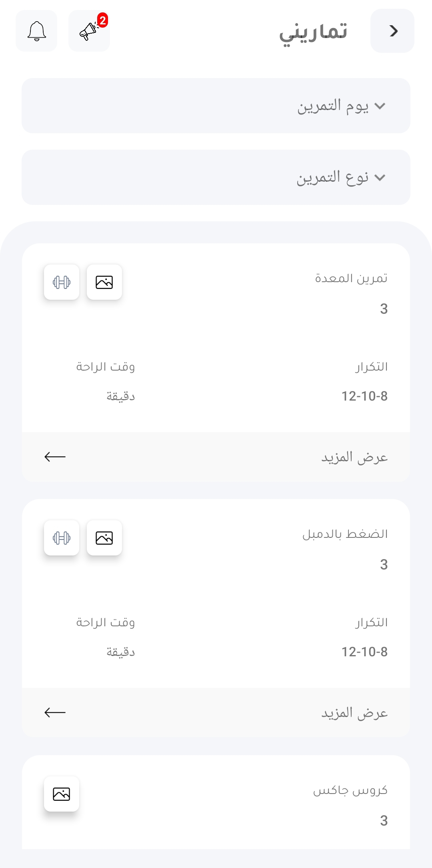Screen dimensions: 432x868
Task: Tap عرض المزيد under الضغط بالدمبل
Action: point(354,713)
